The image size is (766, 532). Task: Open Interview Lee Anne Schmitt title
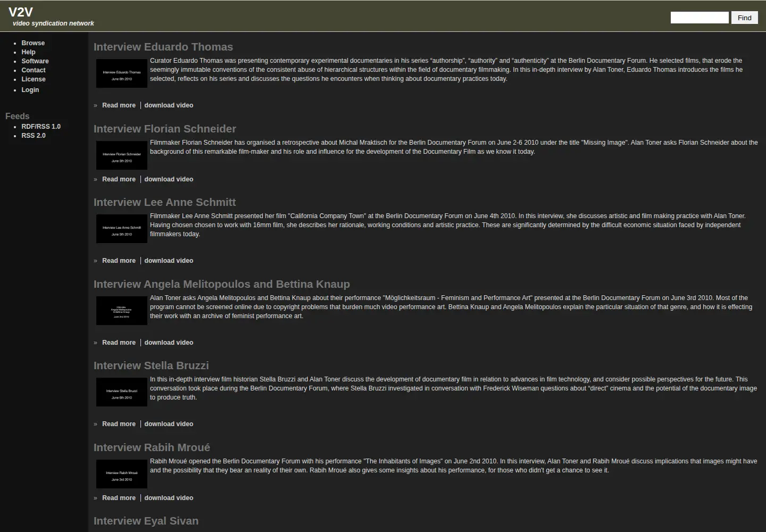(x=165, y=202)
